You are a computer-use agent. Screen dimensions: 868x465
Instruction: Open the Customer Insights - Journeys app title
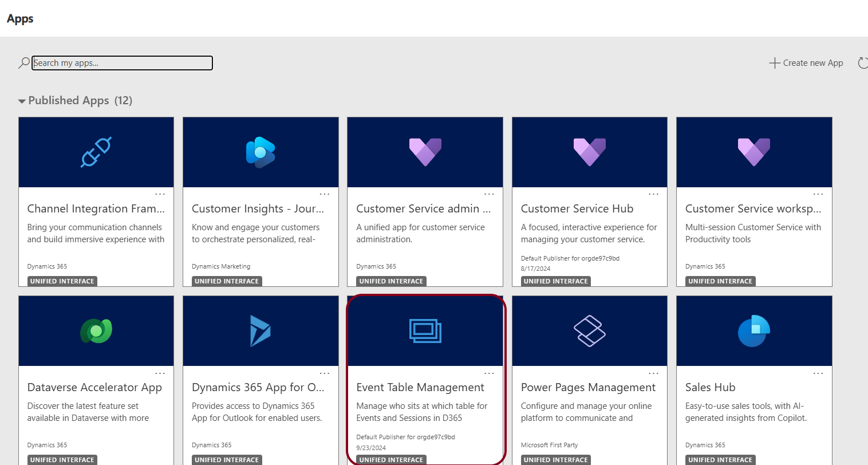click(258, 209)
